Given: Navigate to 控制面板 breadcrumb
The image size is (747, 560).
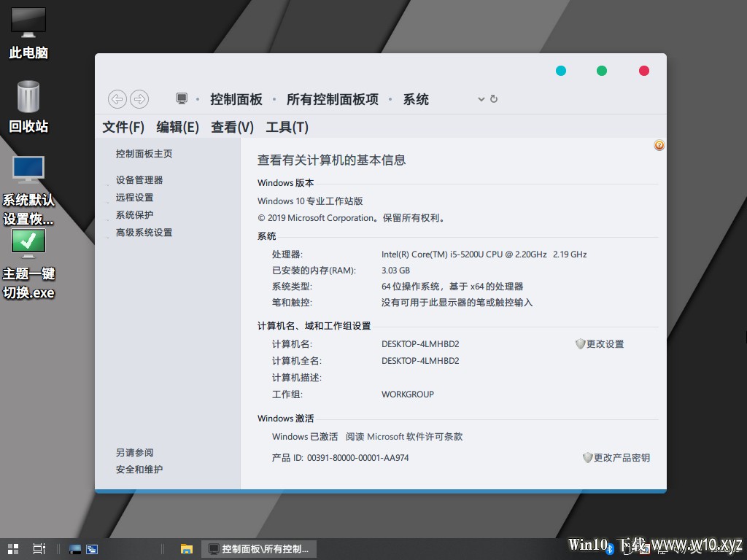Looking at the screenshot, I should tap(236, 99).
